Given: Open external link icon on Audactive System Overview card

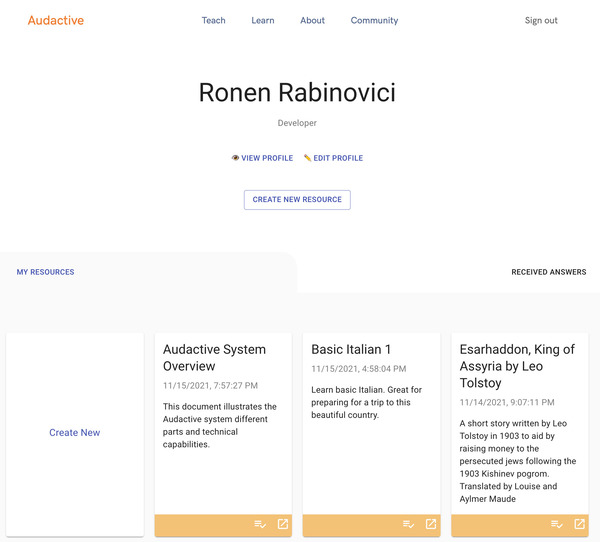Looking at the screenshot, I should point(283,524).
